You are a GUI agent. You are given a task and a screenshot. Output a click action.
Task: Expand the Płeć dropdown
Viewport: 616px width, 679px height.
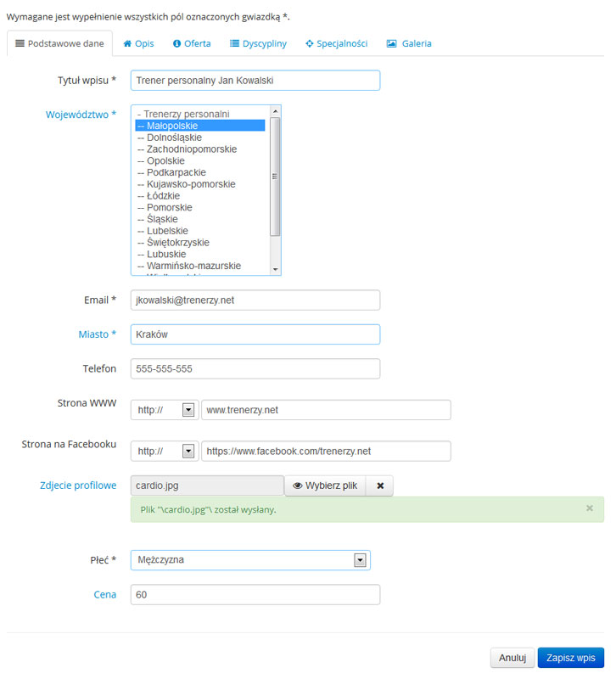click(360, 560)
